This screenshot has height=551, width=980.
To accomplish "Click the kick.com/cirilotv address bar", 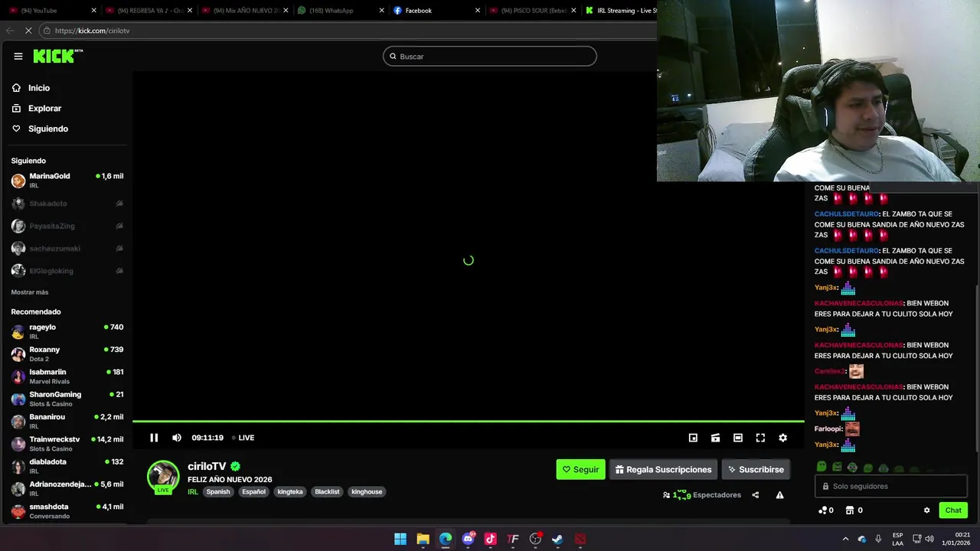I will [348, 31].
